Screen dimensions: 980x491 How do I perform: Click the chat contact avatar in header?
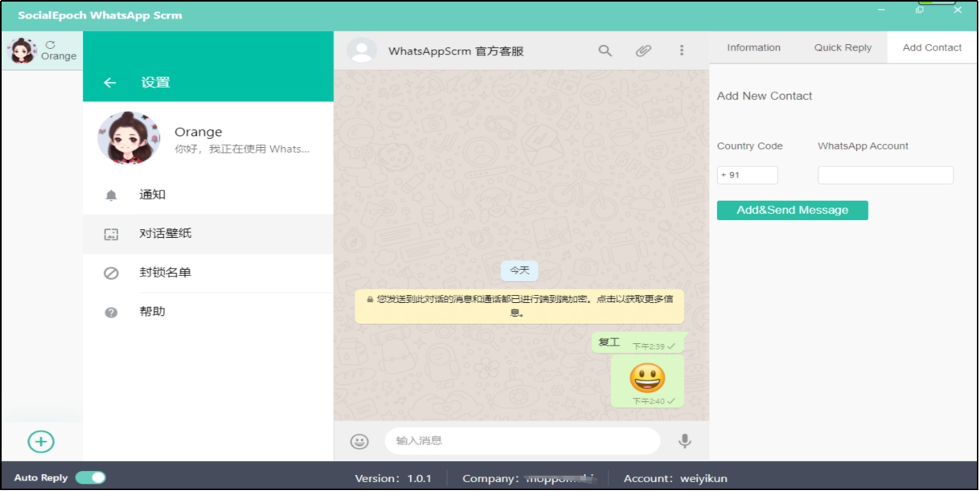click(x=362, y=51)
